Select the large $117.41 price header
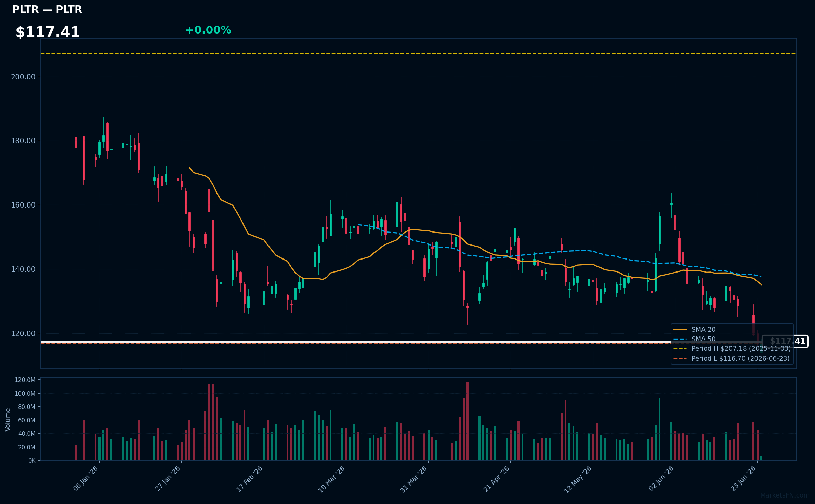 point(48,32)
